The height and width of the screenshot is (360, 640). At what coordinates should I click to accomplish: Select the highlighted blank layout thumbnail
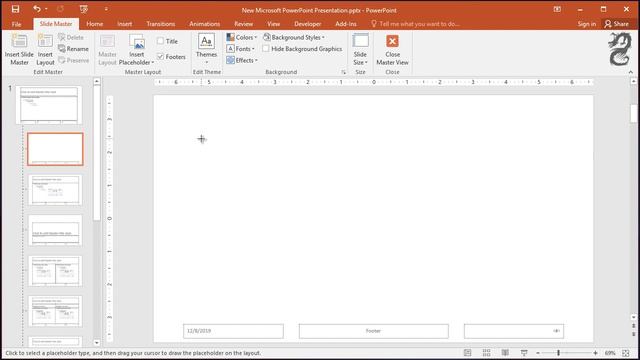tap(55, 149)
